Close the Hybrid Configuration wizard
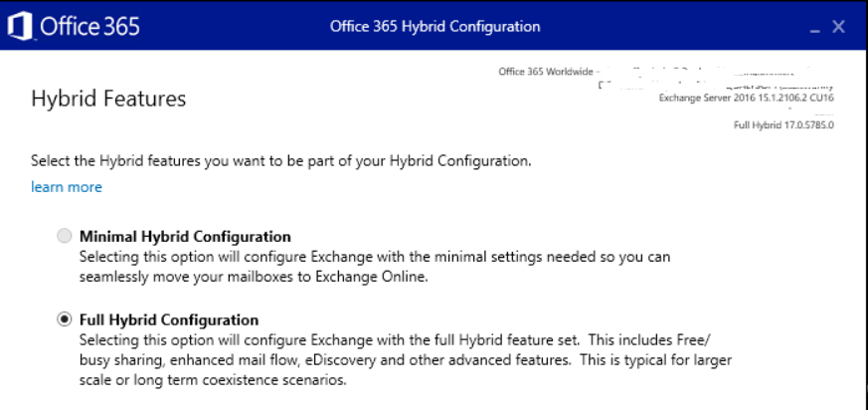Viewport: 868px width, 410px height. pos(839,27)
